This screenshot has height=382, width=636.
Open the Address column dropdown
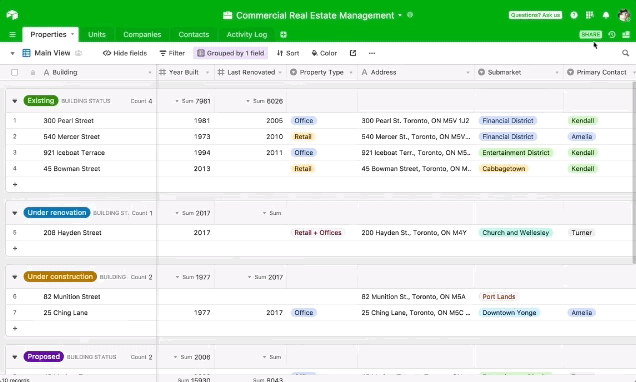pyautogui.click(x=468, y=73)
